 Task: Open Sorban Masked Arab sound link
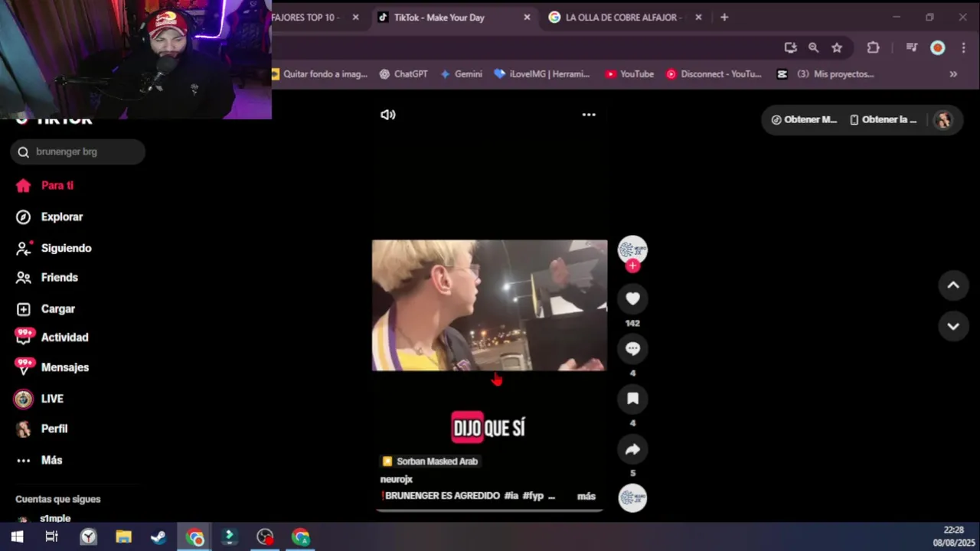coord(430,461)
